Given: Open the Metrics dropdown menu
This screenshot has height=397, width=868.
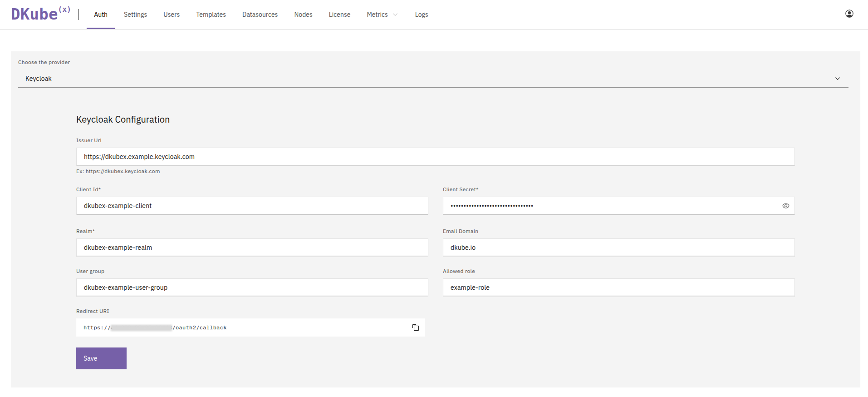Looking at the screenshot, I should click(x=382, y=15).
